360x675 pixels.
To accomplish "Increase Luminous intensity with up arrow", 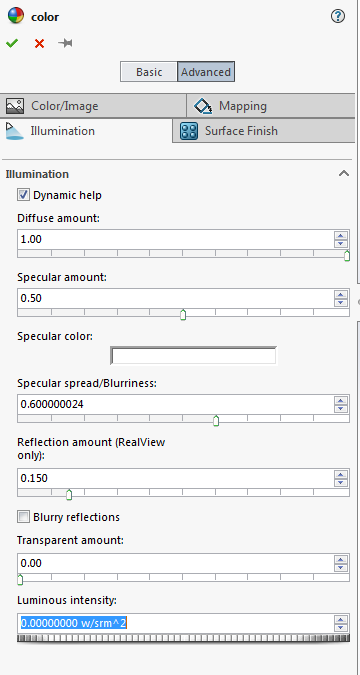I will (341, 619).
